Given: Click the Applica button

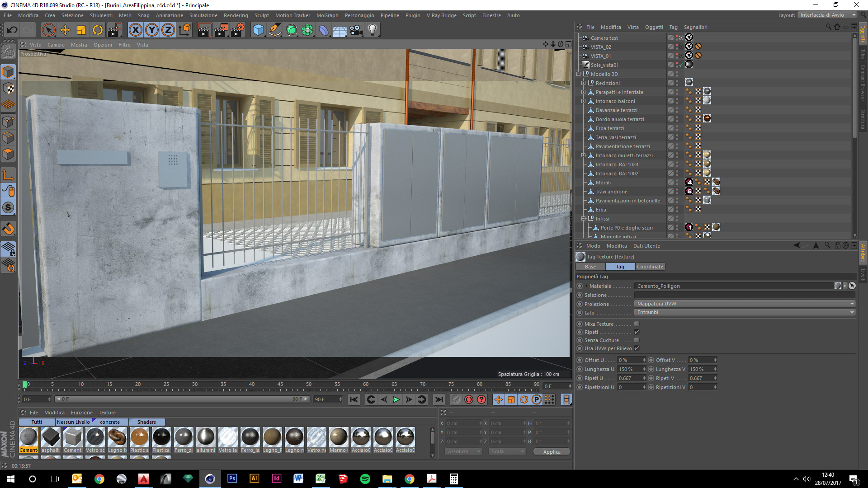Looking at the screenshot, I should point(552,451).
